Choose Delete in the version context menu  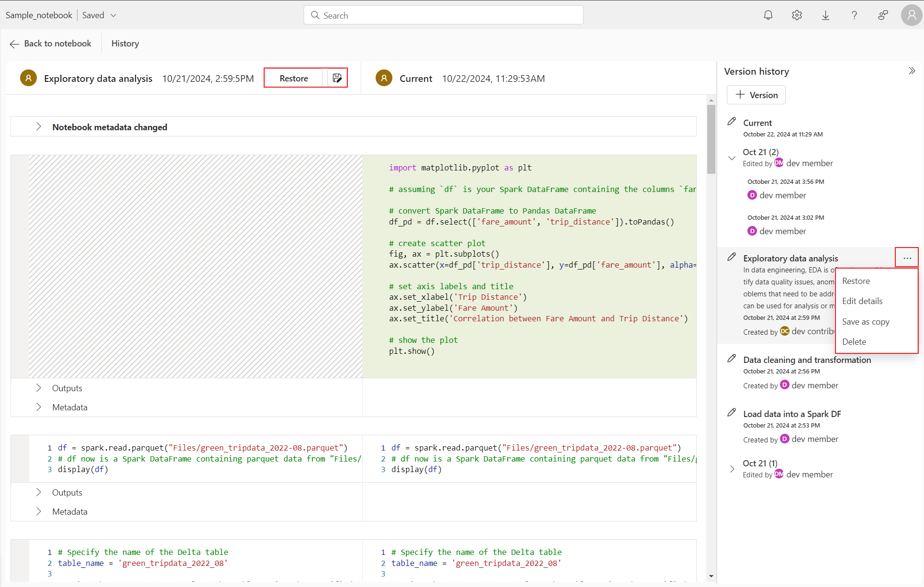pyautogui.click(x=854, y=342)
